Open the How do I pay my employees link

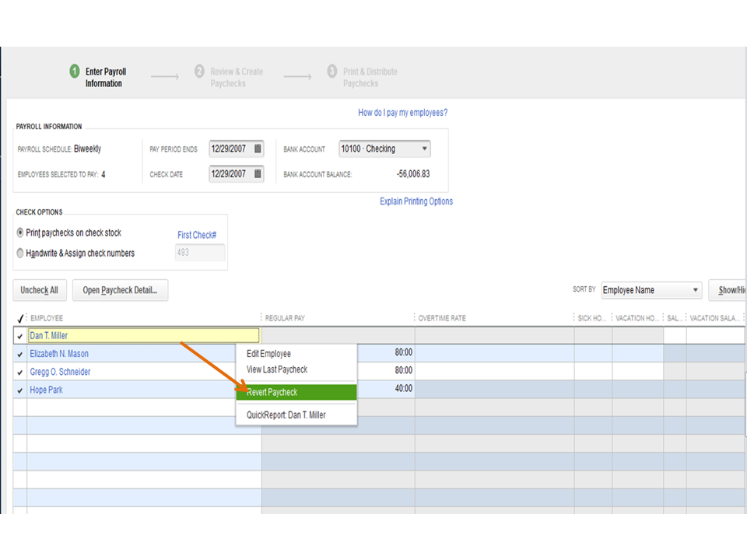coord(402,113)
